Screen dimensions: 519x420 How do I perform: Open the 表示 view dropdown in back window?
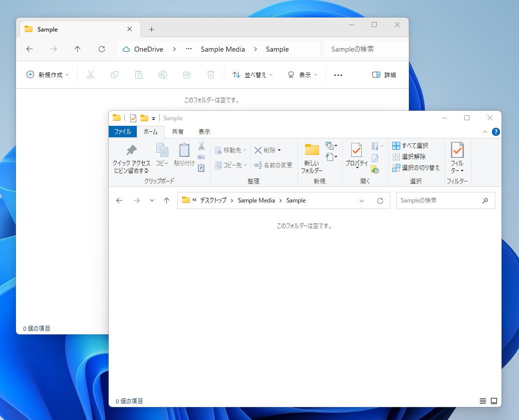[303, 75]
